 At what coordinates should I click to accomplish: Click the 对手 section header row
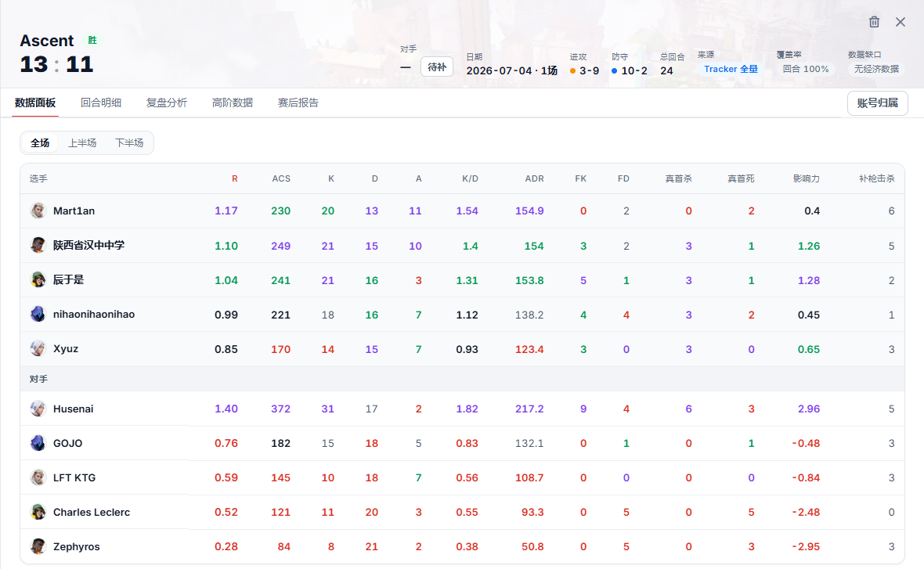pyautogui.click(x=462, y=379)
